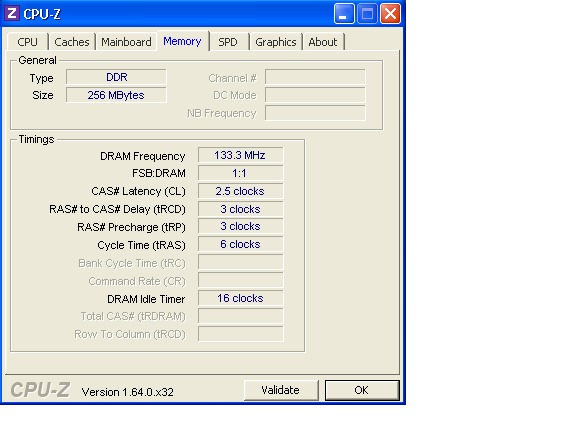
Task: Click the CAS# Latency value 2.5 clocks
Action: point(241,191)
